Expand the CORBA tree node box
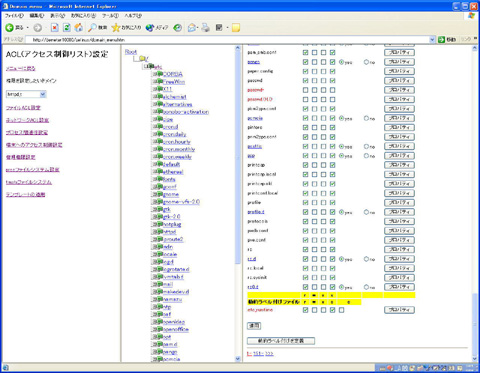 pos(155,74)
